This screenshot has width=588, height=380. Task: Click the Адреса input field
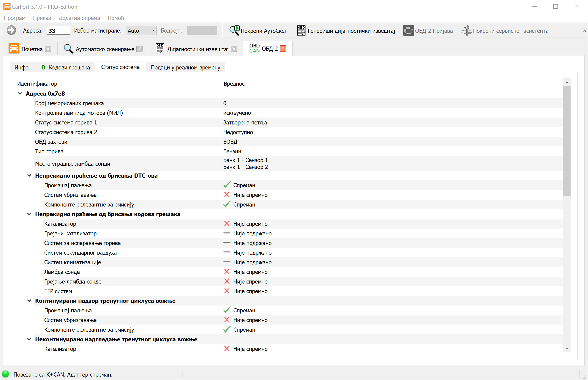coord(58,31)
